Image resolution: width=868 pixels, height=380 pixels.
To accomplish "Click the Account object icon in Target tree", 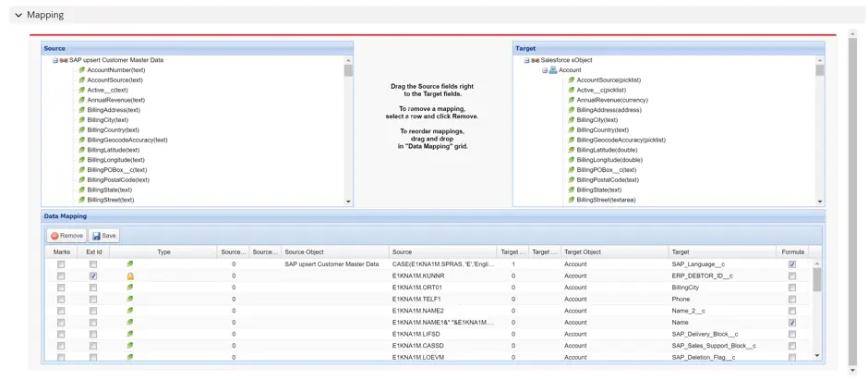I will [x=553, y=70].
